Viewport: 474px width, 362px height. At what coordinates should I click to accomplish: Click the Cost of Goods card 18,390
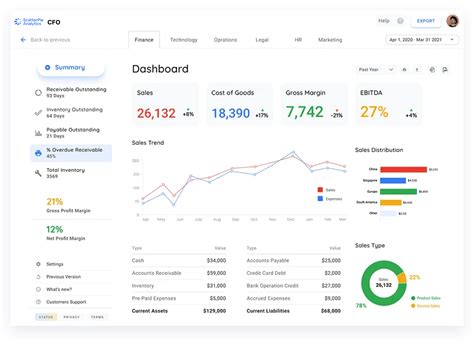239,104
